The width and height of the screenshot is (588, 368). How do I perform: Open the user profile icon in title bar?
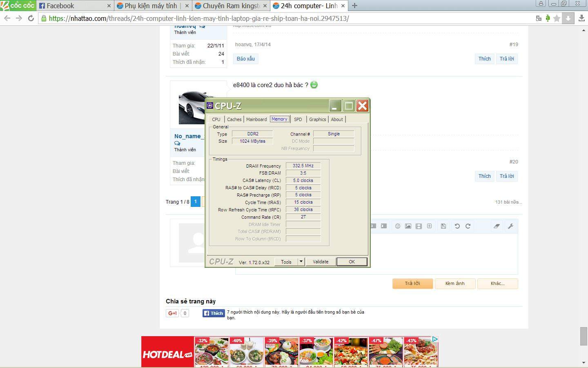click(x=541, y=3)
